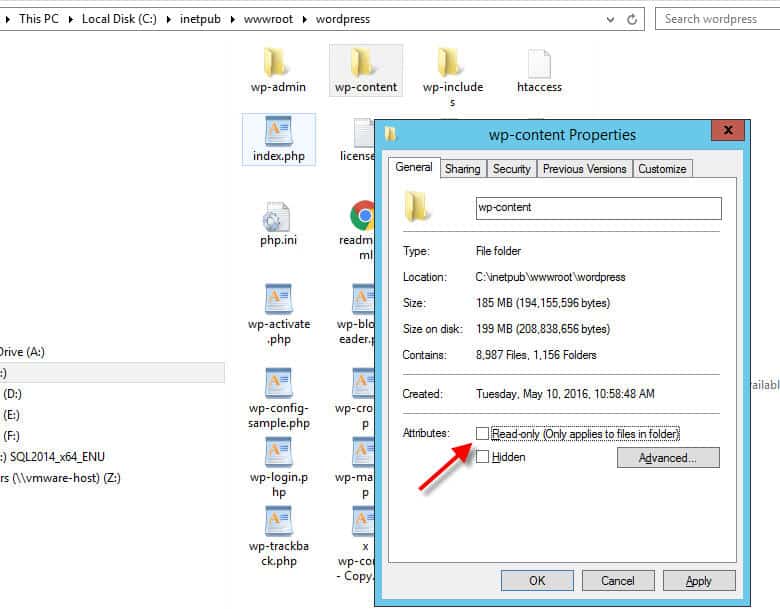Open the address bar history dropdown

tap(610, 20)
